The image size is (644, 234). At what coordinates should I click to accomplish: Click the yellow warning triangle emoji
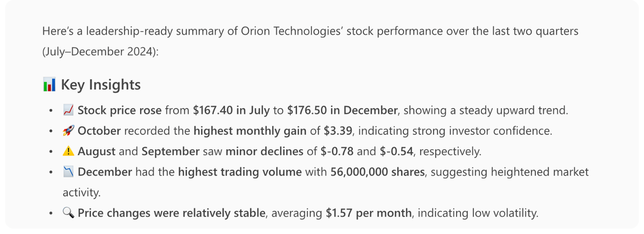[x=68, y=151]
